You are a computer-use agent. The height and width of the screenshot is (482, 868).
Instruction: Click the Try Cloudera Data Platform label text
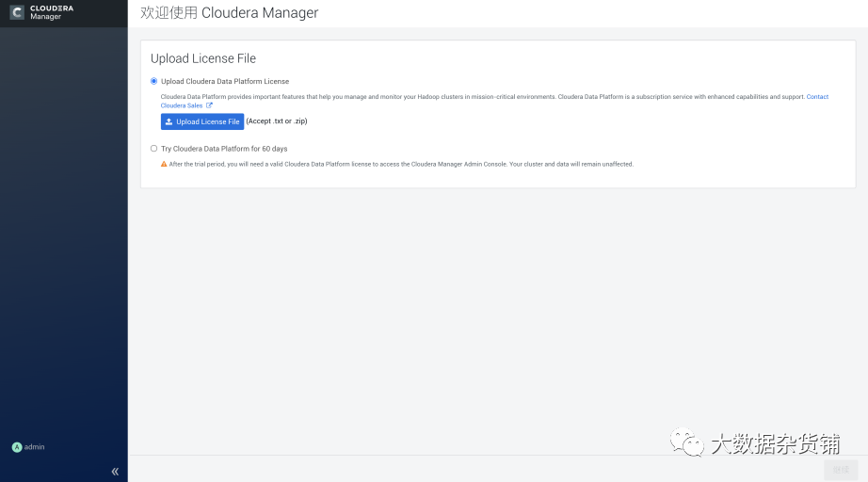point(224,149)
